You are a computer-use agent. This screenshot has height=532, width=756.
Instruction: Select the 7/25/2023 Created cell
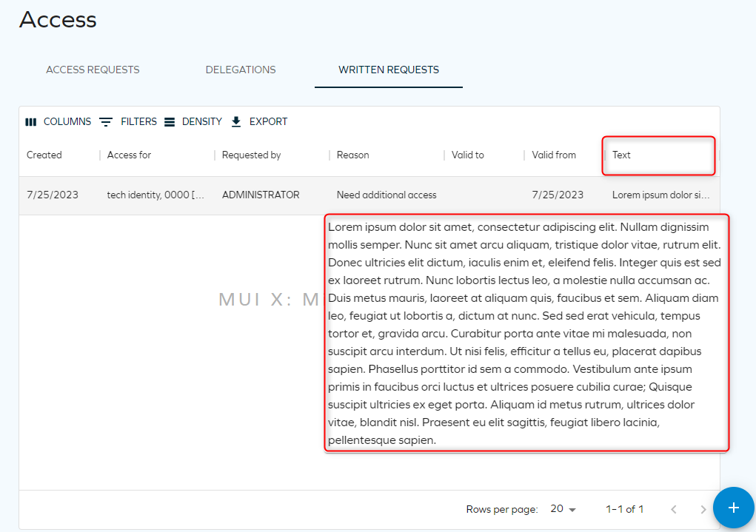[x=53, y=195]
